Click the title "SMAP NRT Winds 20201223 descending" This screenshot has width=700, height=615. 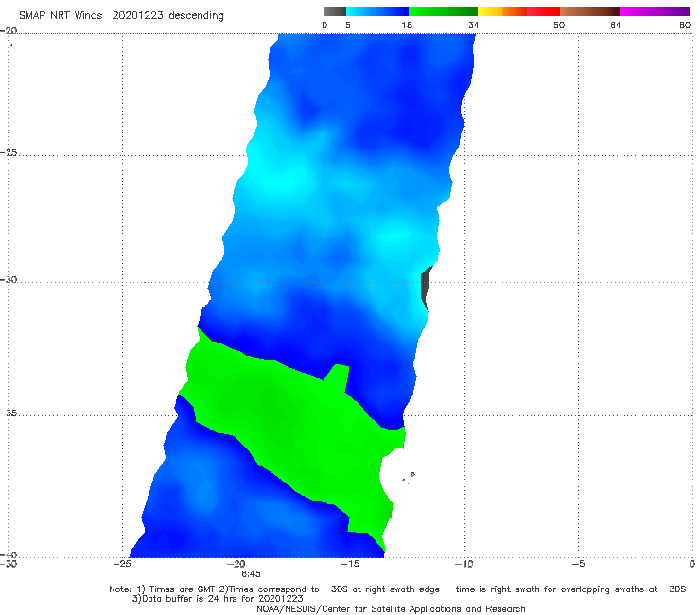[121, 15]
